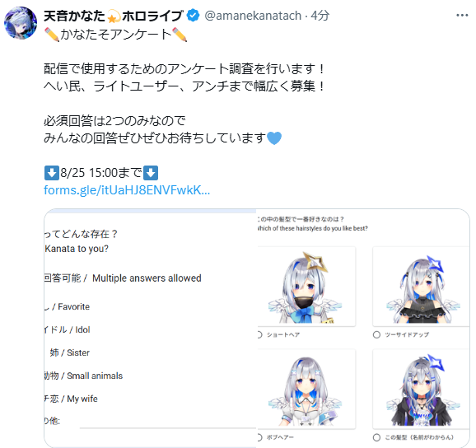Open the tweet's three-dot more menu

coord(462,15)
